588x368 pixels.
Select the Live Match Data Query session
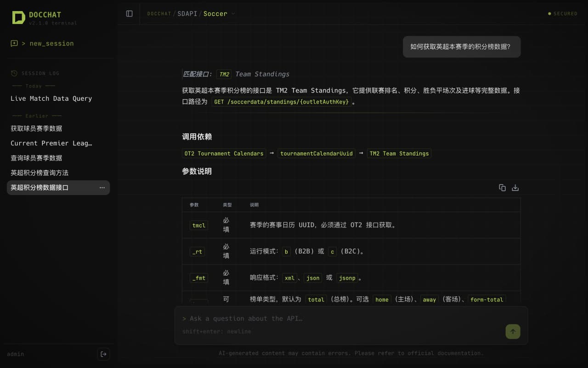52,98
